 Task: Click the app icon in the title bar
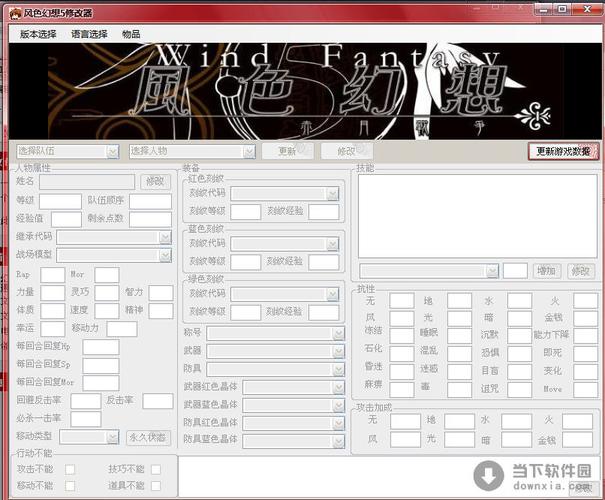coord(14,12)
